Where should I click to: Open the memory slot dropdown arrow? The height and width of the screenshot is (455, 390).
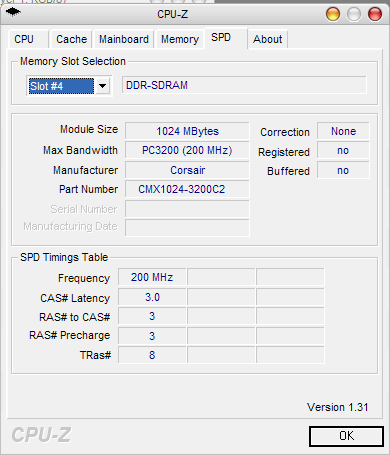click(102, 86)
